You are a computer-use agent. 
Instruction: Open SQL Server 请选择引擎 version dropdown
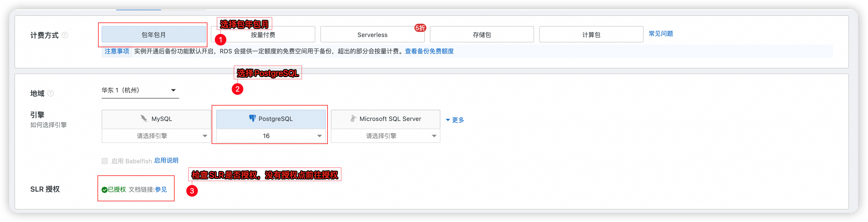click(385, 136)
